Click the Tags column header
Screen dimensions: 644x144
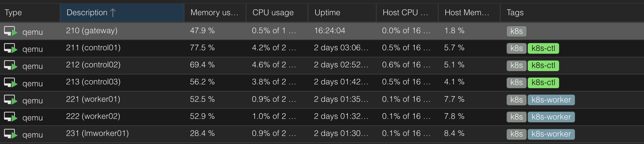572,12
